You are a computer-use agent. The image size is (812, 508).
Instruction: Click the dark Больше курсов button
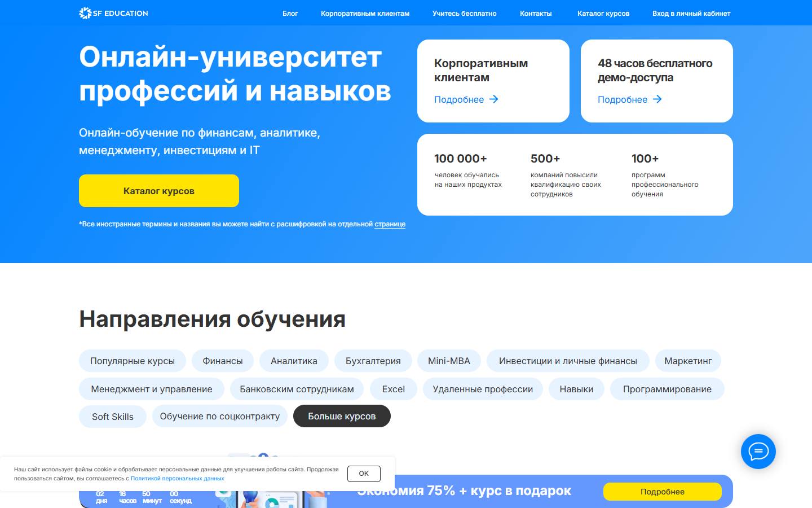pos(342,416)
